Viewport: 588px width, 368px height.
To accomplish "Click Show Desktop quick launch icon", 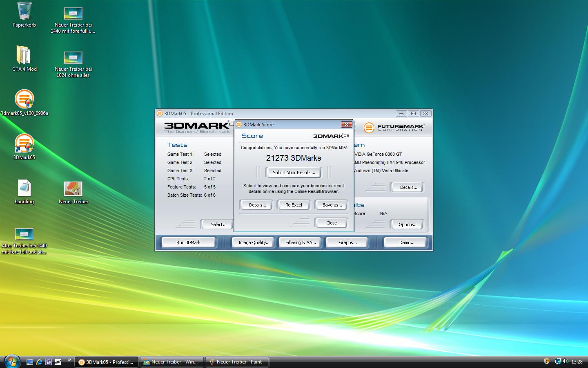I will click(x=29, y=362).
